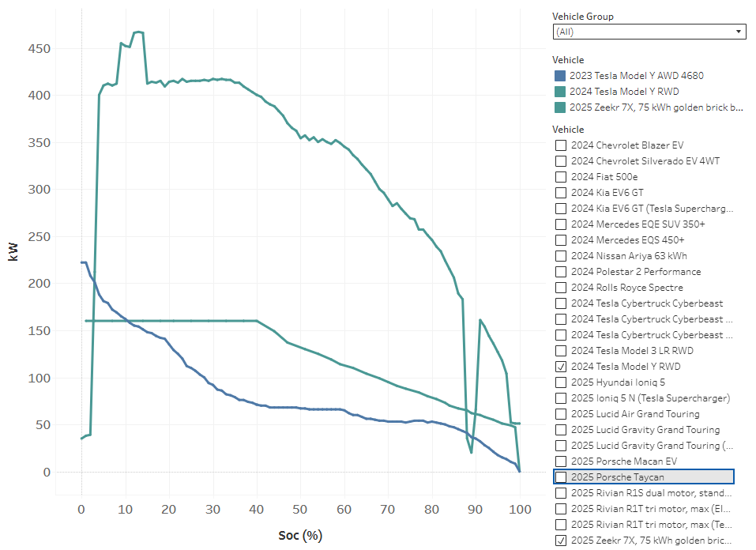This screenshot has height=550, width=756.
Task: Enable 2025 Porsche Macan EV checkbox
Action: [561, 461]
